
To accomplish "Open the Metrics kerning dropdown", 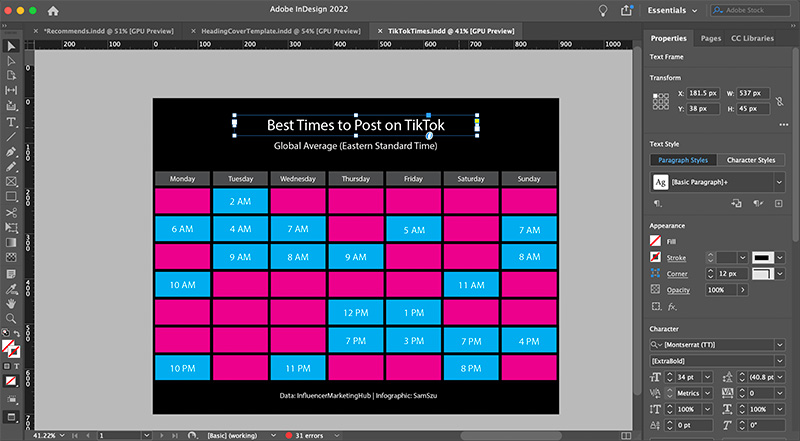I will (708, 394).
